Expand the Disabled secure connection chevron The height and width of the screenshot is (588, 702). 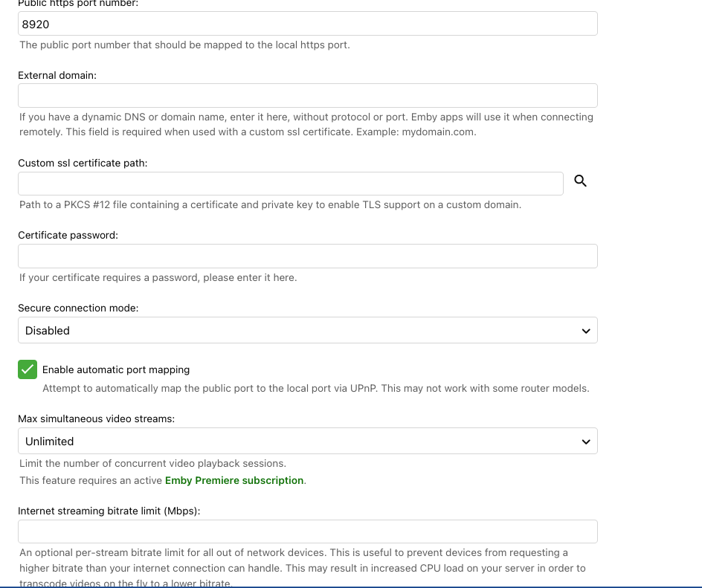585,330
